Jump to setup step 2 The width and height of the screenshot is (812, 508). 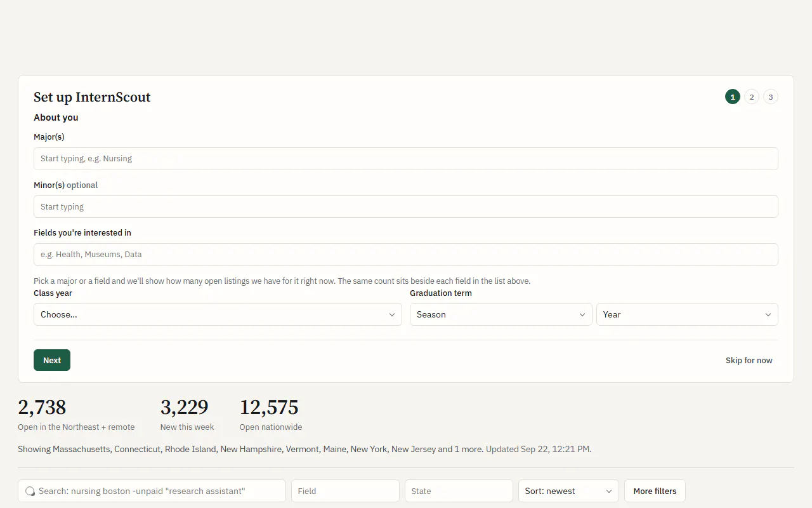(752, 97)
